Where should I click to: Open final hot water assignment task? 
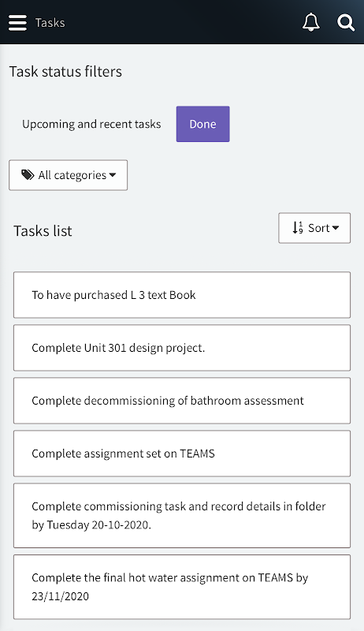[x=182, y=587]
